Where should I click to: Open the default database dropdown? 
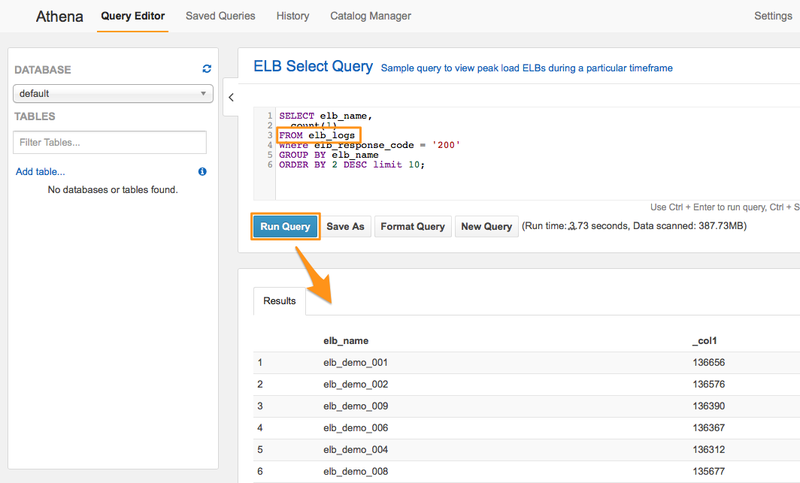112,94
